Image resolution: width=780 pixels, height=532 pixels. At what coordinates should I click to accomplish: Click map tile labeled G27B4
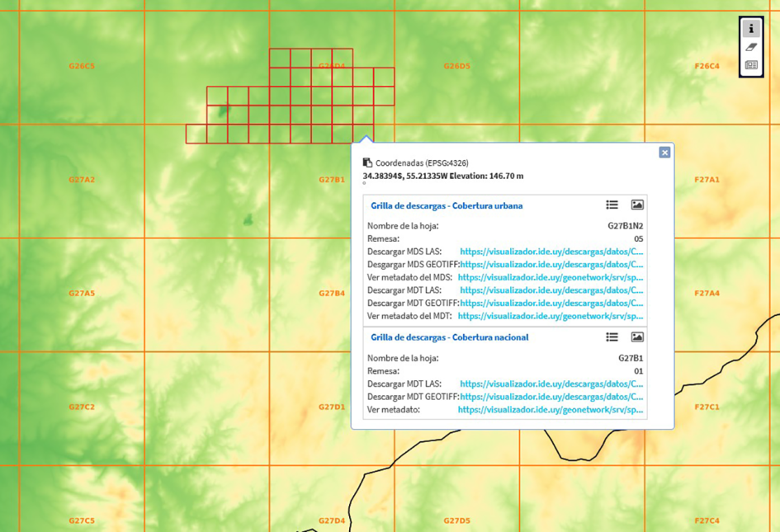[332, 294]
